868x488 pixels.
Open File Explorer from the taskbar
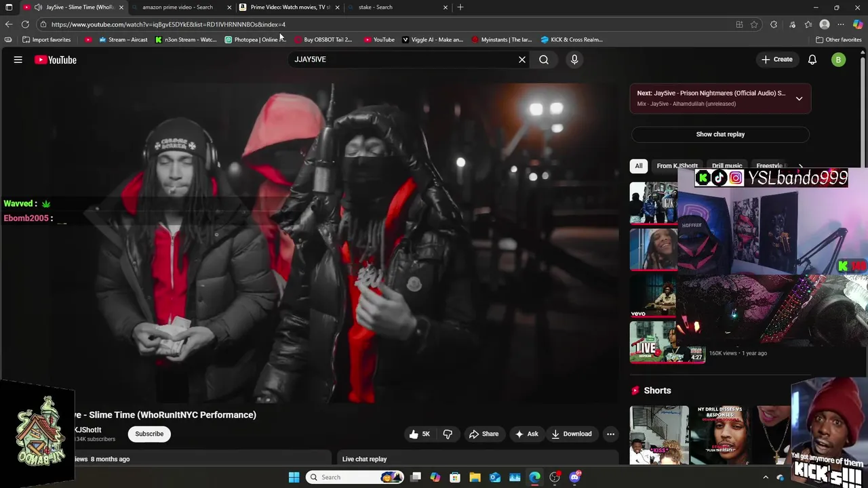point(475,477)
